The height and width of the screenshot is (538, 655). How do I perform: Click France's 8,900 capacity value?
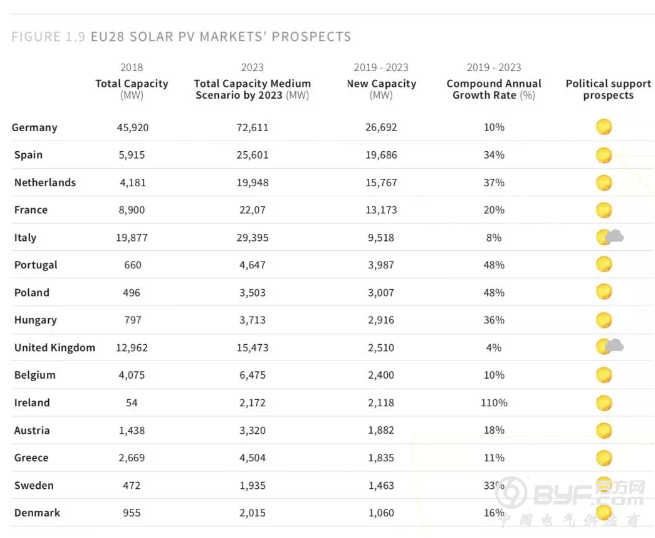coord(132,210)
